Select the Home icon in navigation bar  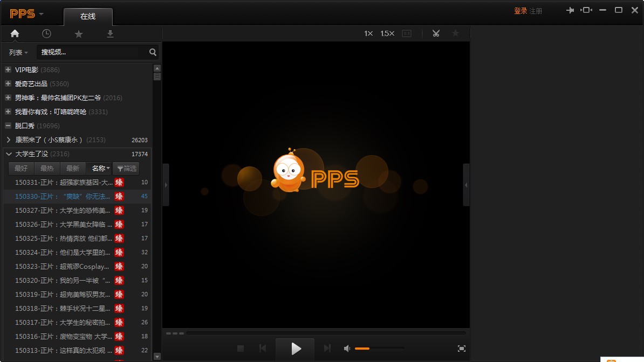click(x=15, y=33)
